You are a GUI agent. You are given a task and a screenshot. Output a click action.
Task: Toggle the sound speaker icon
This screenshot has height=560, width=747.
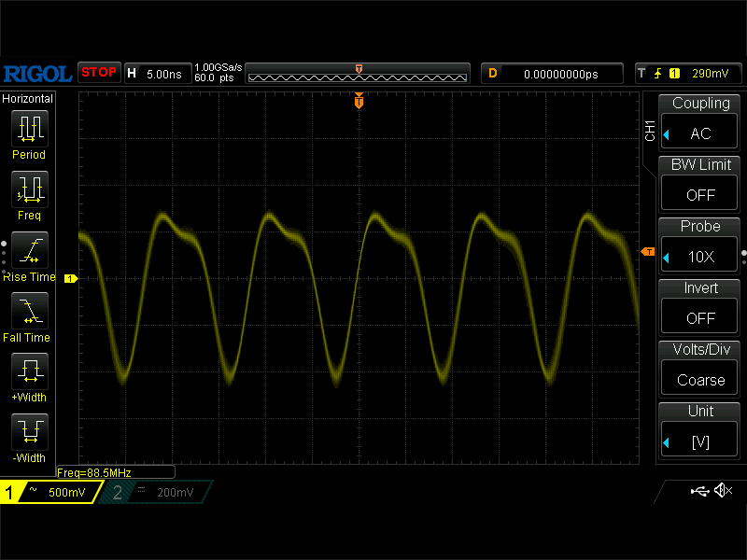point(722,491)
